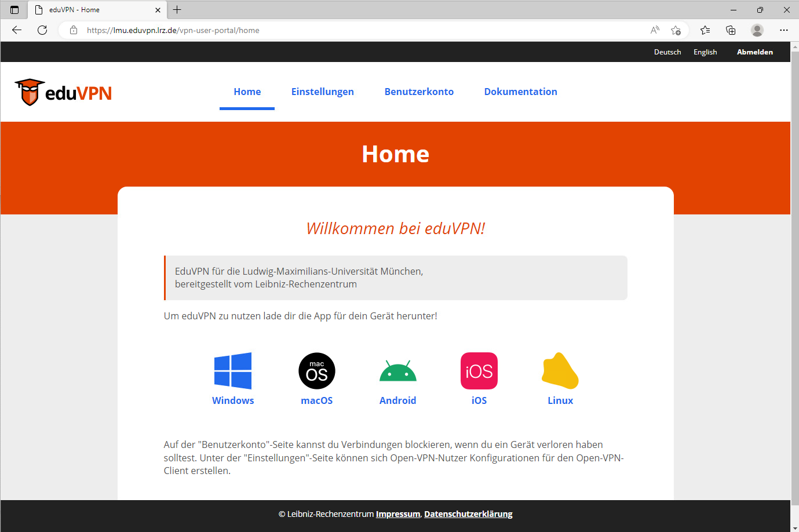Image resolution: width=799 pixels, height=532 pixels.
Task: Refresh the page with reload button
Action: 42,30
